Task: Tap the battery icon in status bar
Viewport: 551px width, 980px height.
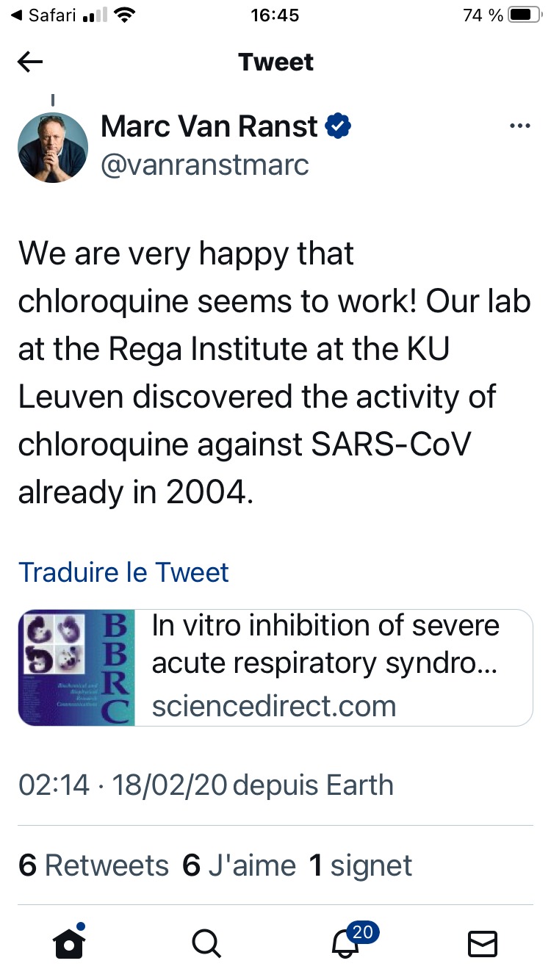Action: pos(525,15)
